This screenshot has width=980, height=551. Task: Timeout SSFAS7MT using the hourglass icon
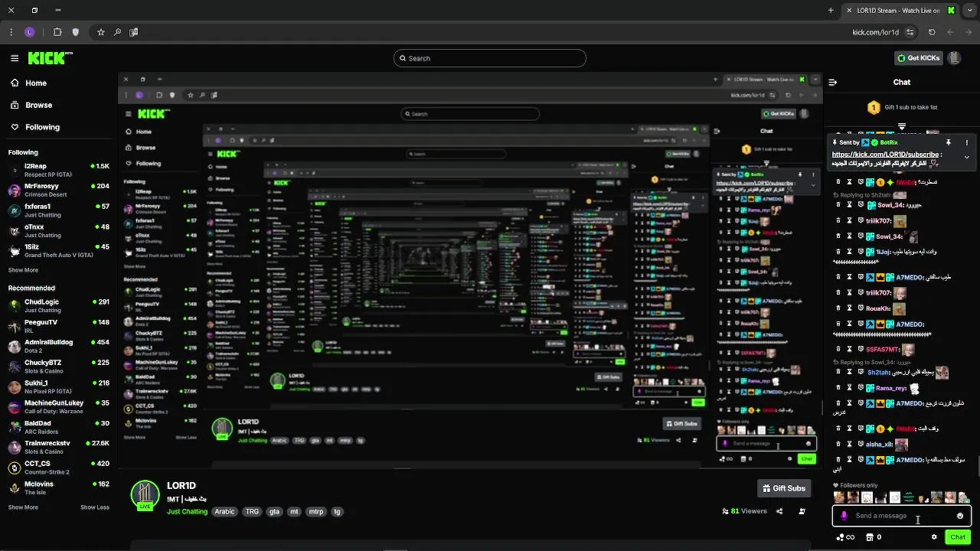[x=849, y=349]
